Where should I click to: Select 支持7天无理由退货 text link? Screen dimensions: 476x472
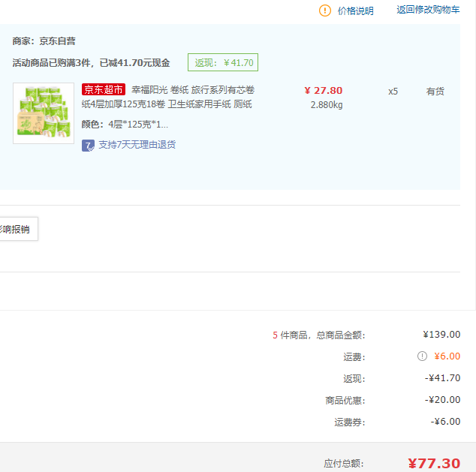(137, 145)
